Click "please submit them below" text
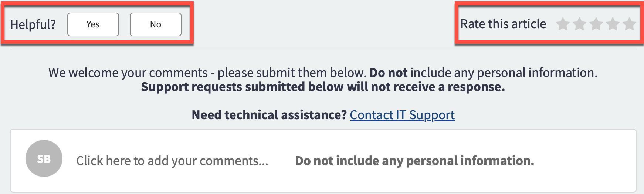Screen dimensions: 644x194 tap(291, 73)
